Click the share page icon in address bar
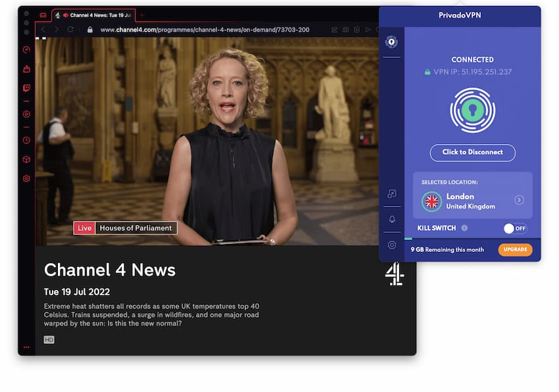The image size is (559, 392). pos(334,30)
